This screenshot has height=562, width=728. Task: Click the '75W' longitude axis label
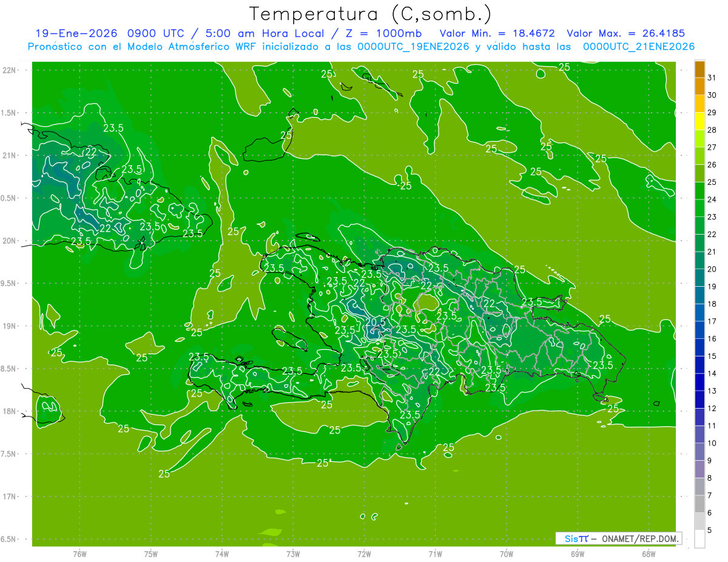[151, 554]
